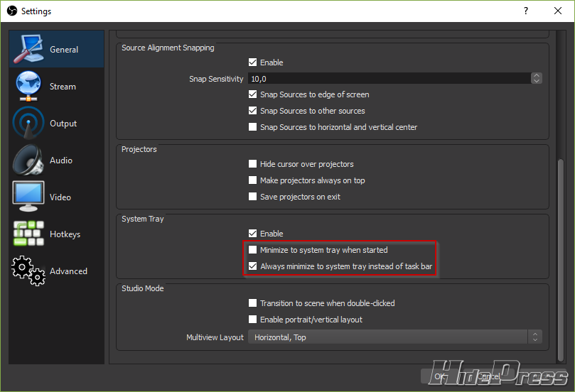Click the help question mark icon

click(x=526, y=11)
